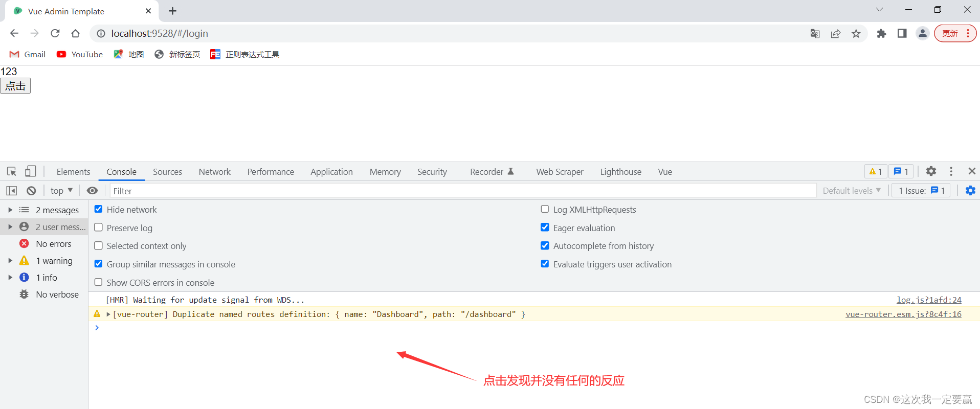Viewport: 980px width, 409px height.
Task: Click the 点击 button on page
Action: pos(15,86)
